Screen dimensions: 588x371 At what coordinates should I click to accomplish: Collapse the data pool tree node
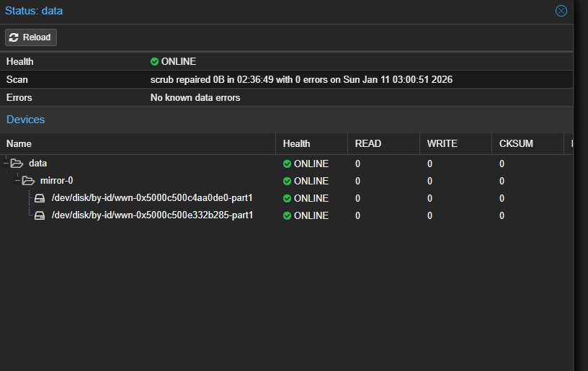(x=6, y=164)
